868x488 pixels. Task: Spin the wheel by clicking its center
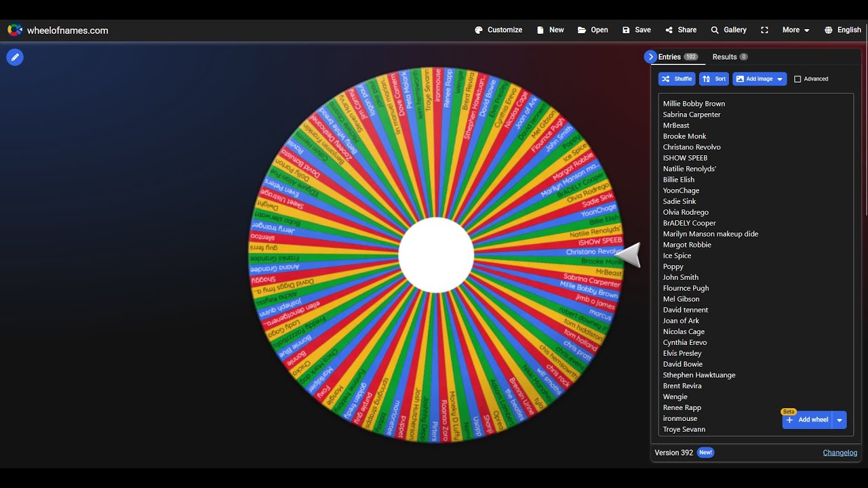coord(436,255)
